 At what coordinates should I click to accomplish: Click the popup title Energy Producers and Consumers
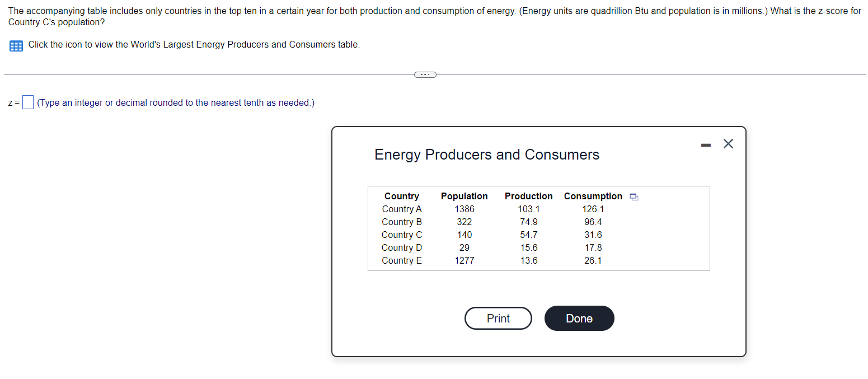pyautogui.click(x=487, y=155)
